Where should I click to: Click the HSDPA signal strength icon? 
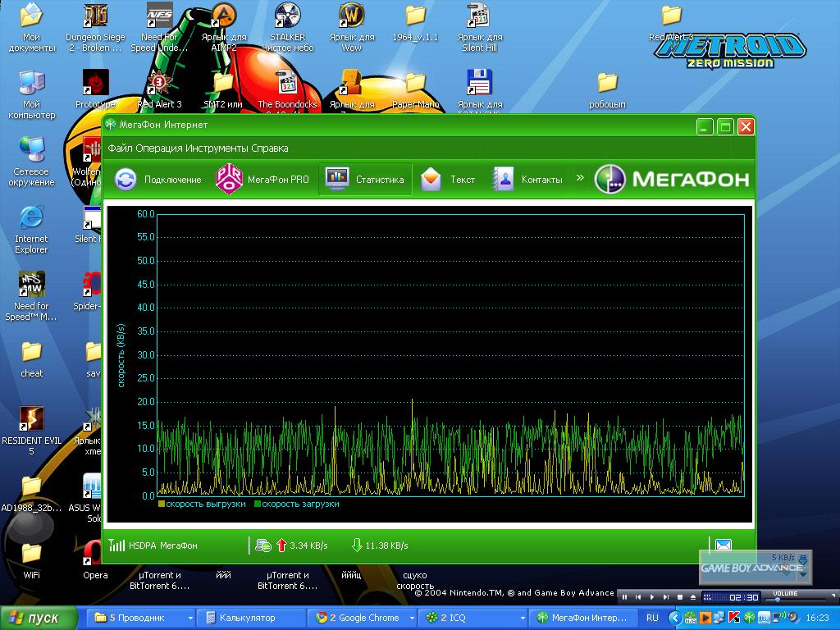click(x=116, y=546)
